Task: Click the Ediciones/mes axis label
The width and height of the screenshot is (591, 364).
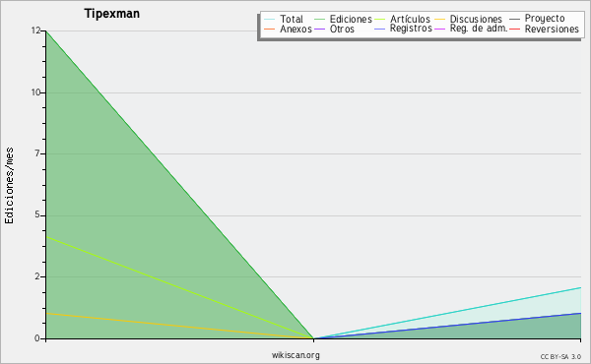Action: [9, 186]
